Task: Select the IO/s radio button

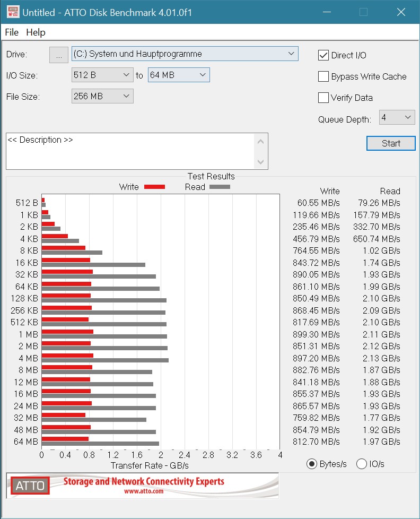Action: point(362,464)
